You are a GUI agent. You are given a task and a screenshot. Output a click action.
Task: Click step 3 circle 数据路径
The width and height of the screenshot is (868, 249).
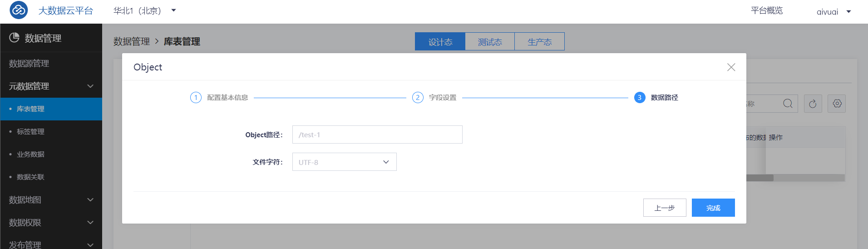[x=640, y=98]
